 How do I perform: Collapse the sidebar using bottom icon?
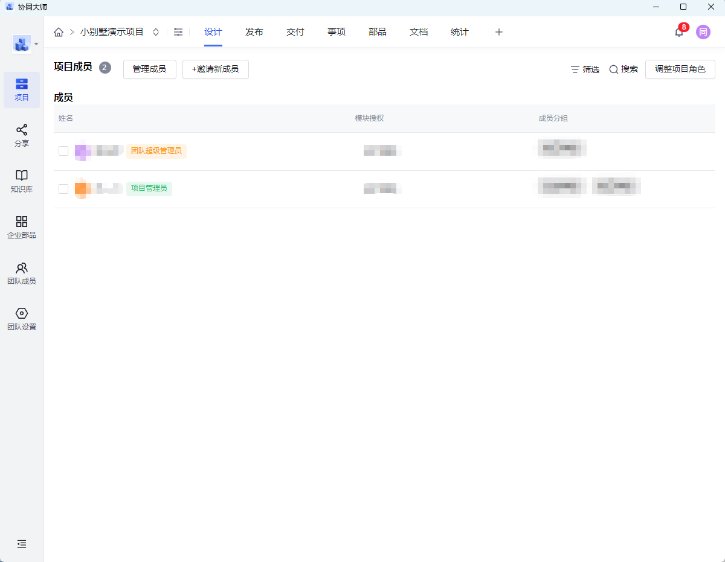click(x=21, y=544)
